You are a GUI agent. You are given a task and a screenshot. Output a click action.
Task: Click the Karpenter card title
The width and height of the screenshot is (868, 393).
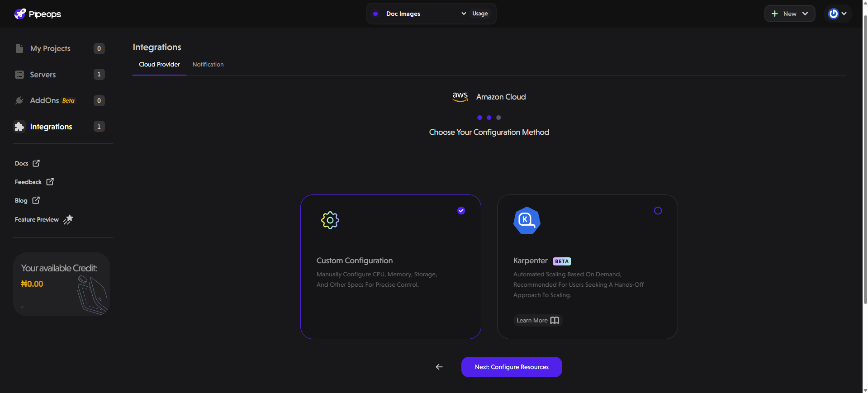[530, 260]
